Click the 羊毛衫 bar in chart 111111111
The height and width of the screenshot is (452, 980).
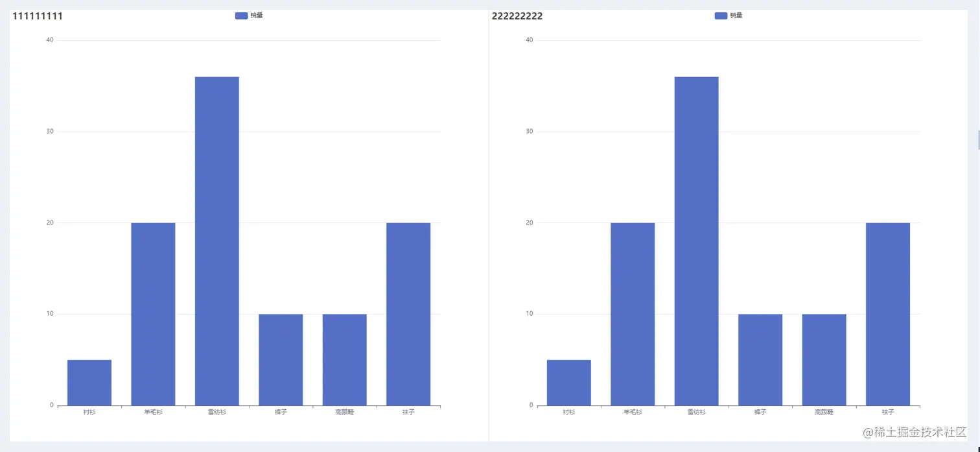[x=153, y=314]
